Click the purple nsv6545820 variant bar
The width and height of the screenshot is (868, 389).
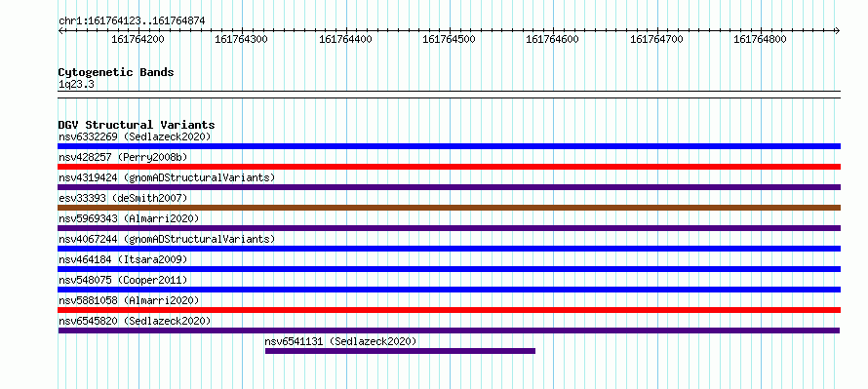point(449,331)
